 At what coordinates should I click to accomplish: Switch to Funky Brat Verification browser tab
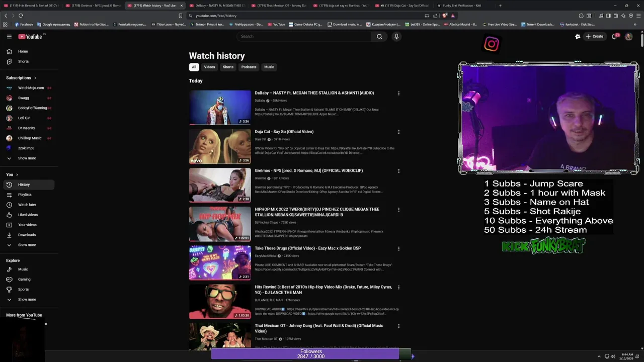[462, 6]
